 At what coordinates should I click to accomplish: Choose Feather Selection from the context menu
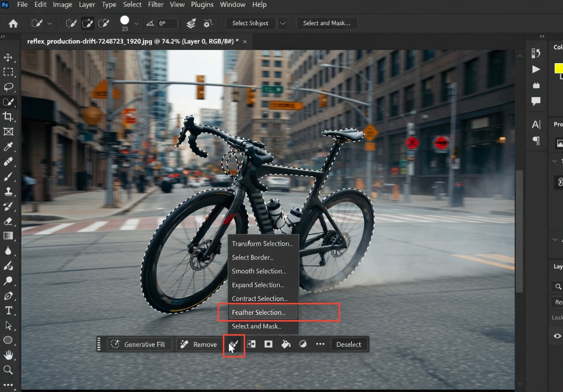[x=258, y=312]
